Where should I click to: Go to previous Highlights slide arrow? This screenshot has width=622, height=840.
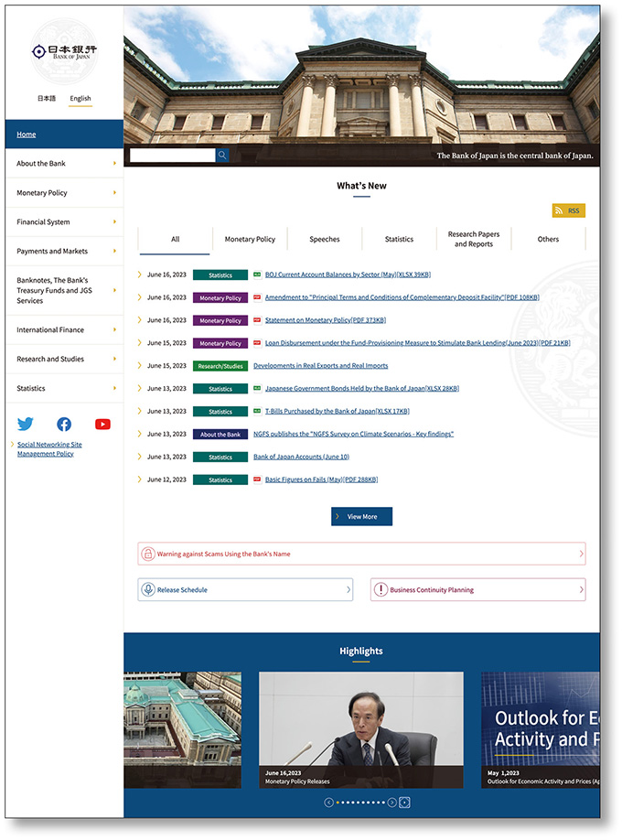click(329, 802)
